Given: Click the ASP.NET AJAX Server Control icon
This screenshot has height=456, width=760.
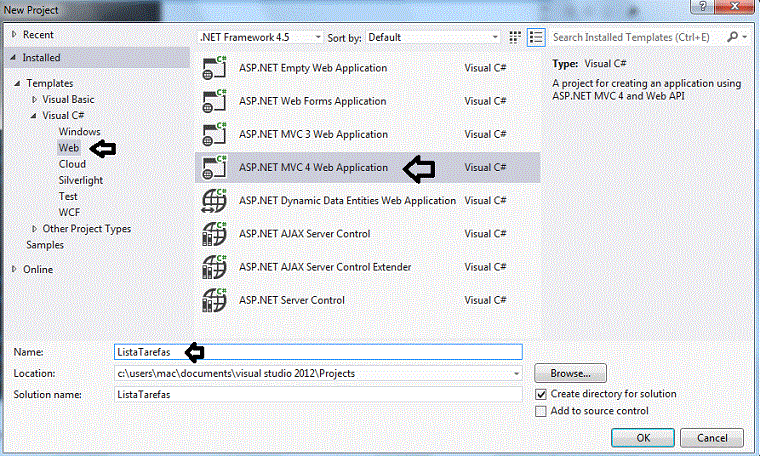Looking at the screenshot, I should coord(214,234).
